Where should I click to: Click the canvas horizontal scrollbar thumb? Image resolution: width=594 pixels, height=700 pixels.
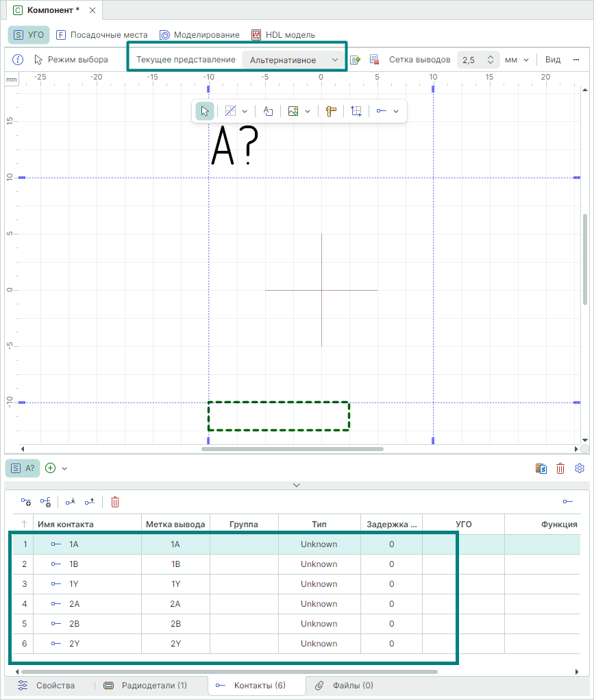293,449
